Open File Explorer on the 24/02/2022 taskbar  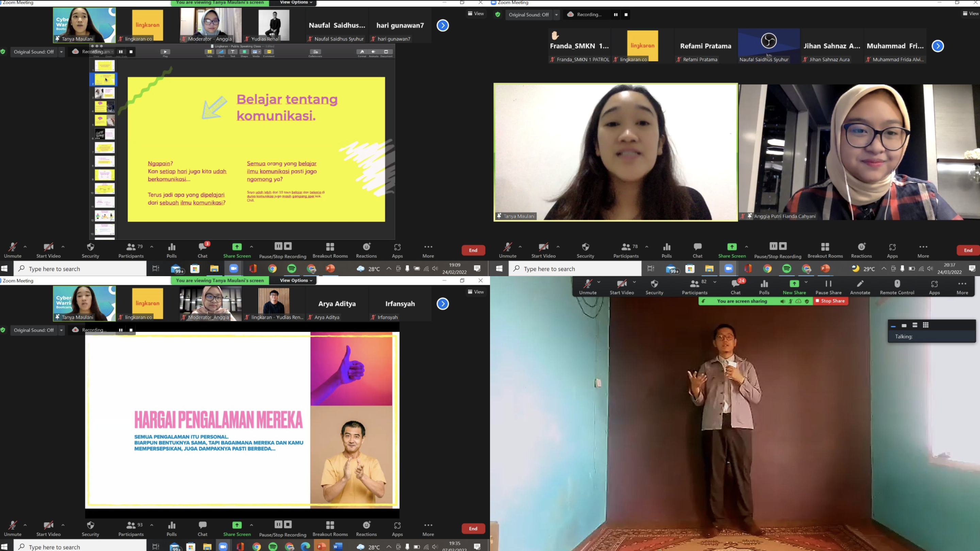[x=214, y=268]
